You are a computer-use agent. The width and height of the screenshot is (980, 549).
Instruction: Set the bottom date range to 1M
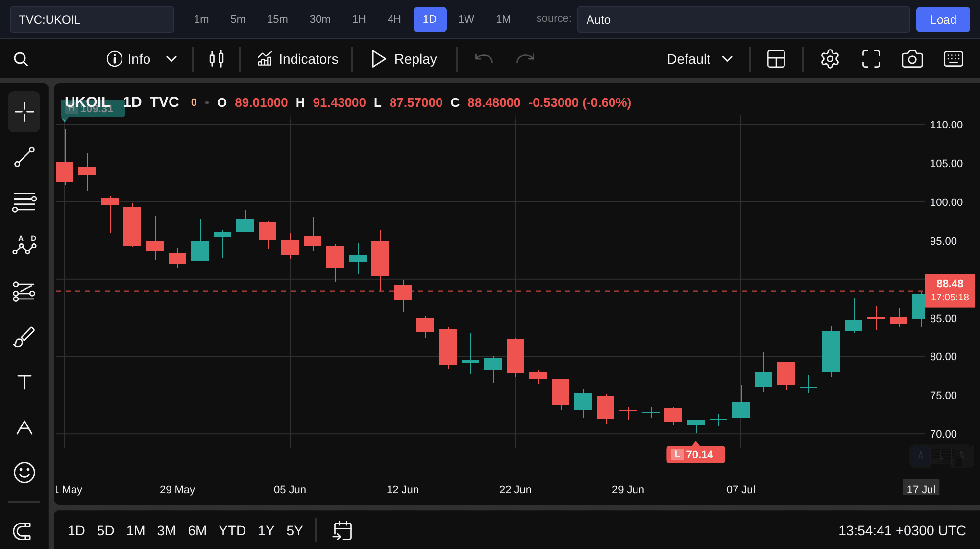[x=136, y=531]
